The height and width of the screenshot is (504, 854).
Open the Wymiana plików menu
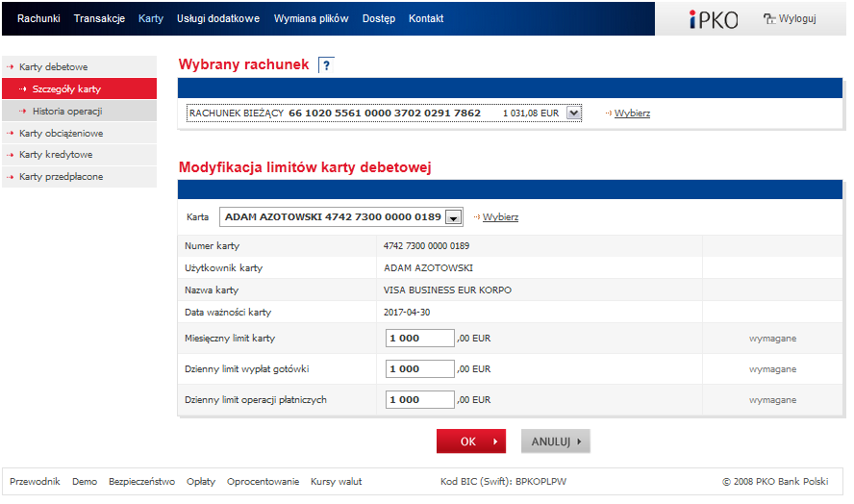(x=311, y=18)
